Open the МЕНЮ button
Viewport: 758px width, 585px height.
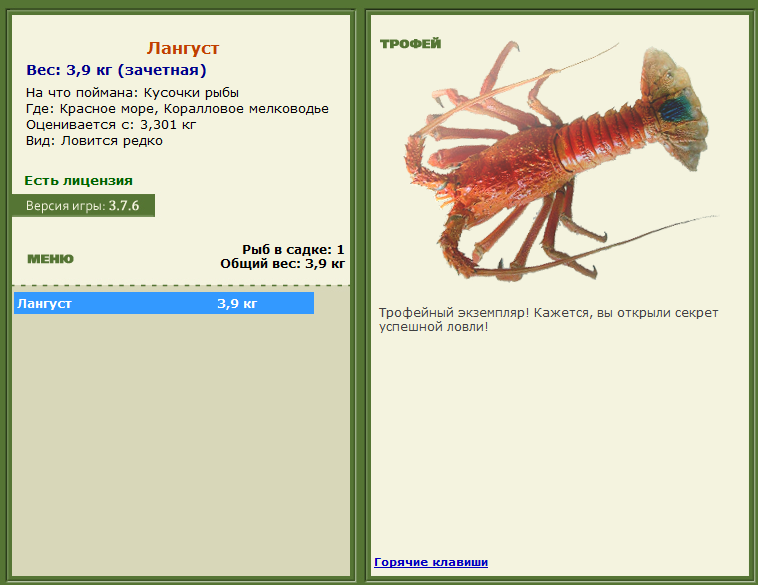[50, 259]
